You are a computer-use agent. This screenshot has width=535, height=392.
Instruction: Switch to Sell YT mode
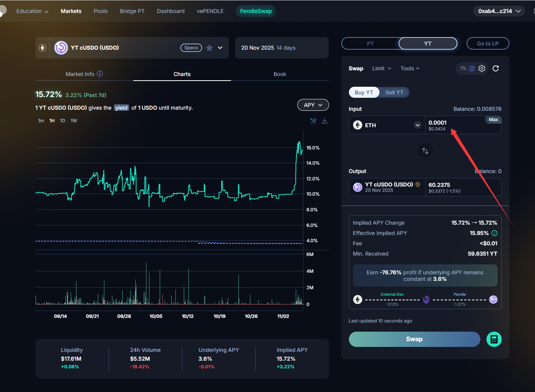pyautogui.click(x=394, y=92)
